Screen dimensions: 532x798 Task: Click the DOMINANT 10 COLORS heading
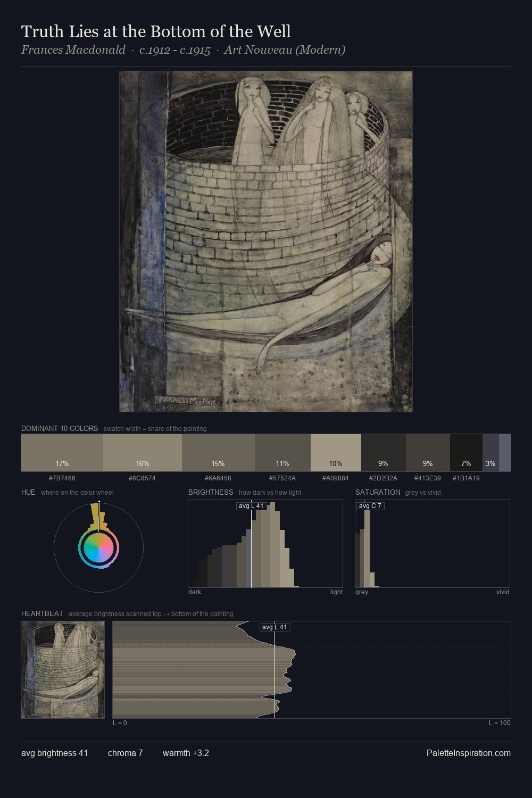[x=60, y=428]
